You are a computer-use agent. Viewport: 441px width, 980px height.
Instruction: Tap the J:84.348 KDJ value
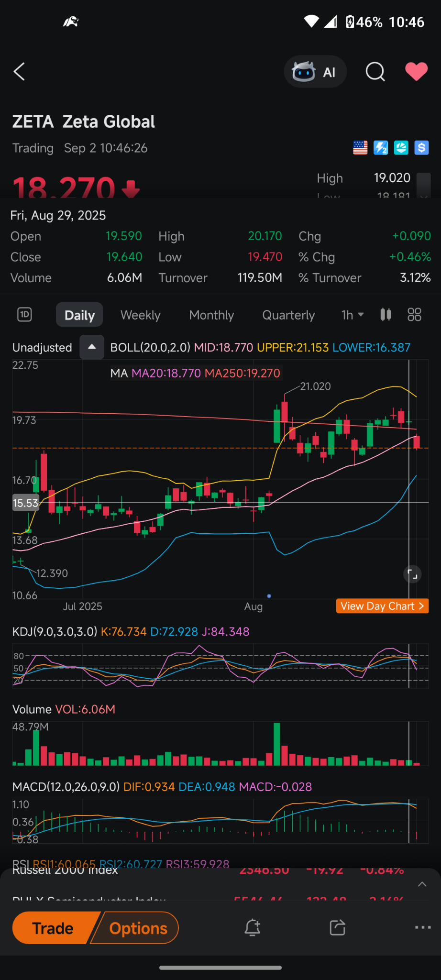[225, 631]
